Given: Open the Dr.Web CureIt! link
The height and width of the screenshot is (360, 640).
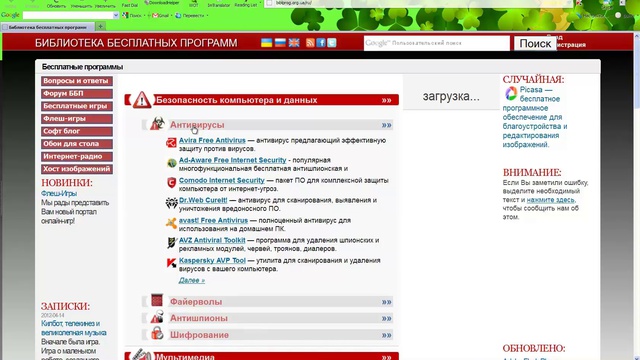Looking at the screenshot, I should [x=203, y=200].
